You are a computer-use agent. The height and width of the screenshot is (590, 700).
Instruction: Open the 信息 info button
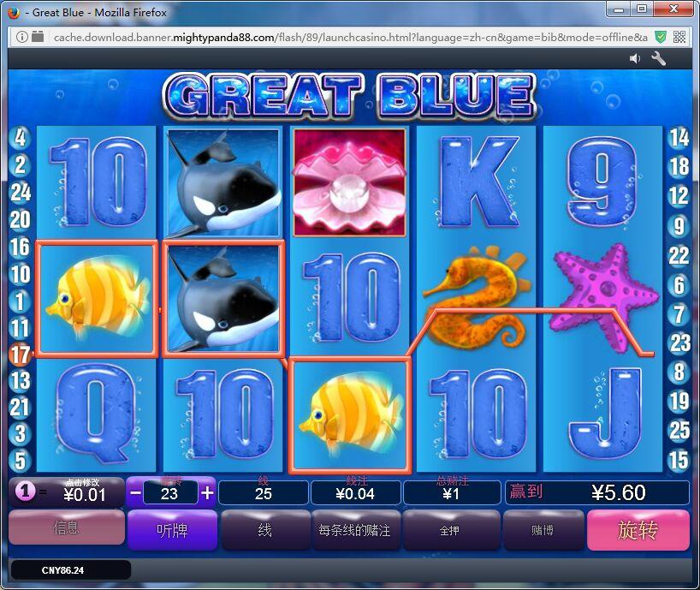click(x=67, y=528)
